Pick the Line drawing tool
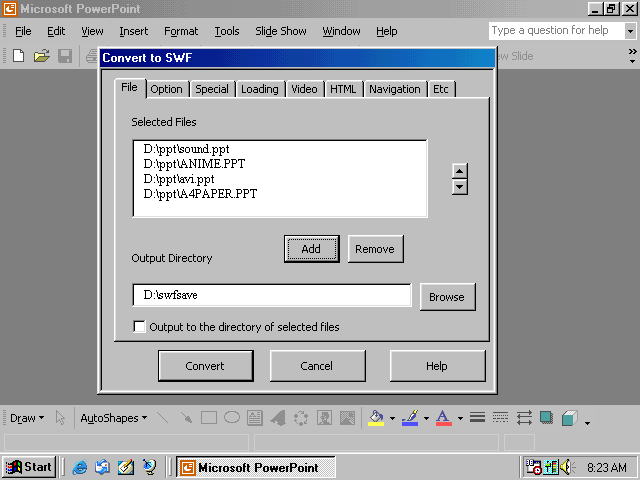 coord(162,418)
